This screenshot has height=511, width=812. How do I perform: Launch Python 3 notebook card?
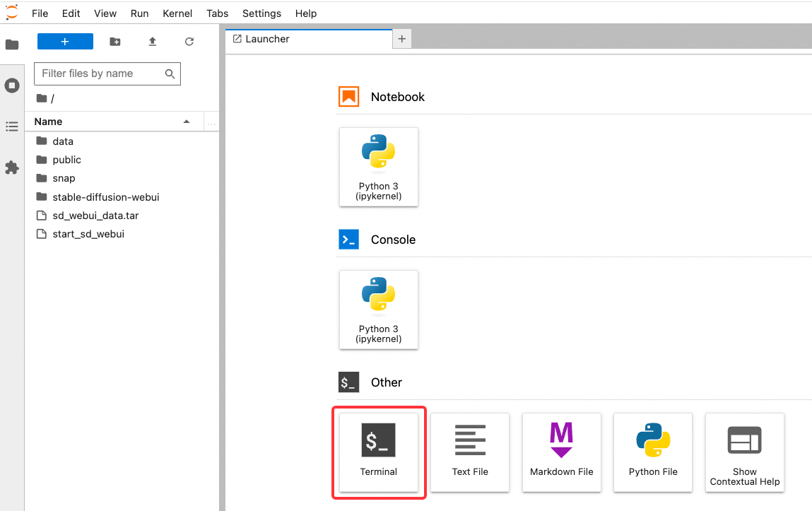click(379, 168)
